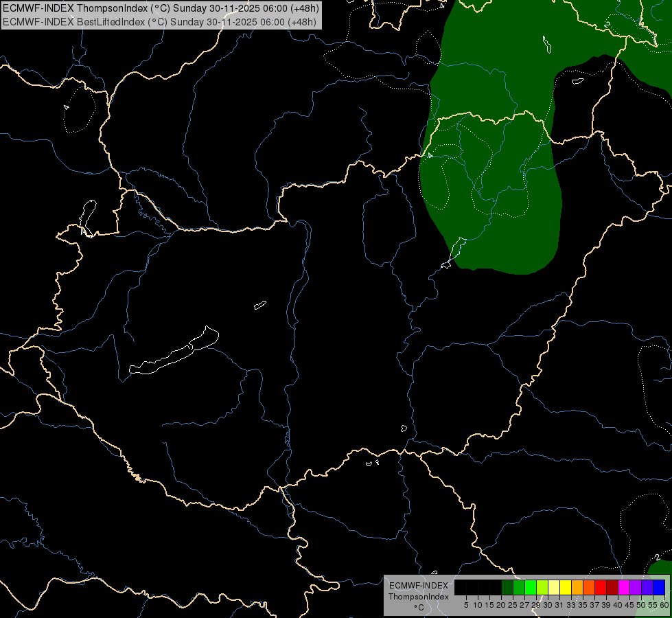Click the ThompsonIndex title line at top
This screenshot has height=618, width=672.
[161, 8]
